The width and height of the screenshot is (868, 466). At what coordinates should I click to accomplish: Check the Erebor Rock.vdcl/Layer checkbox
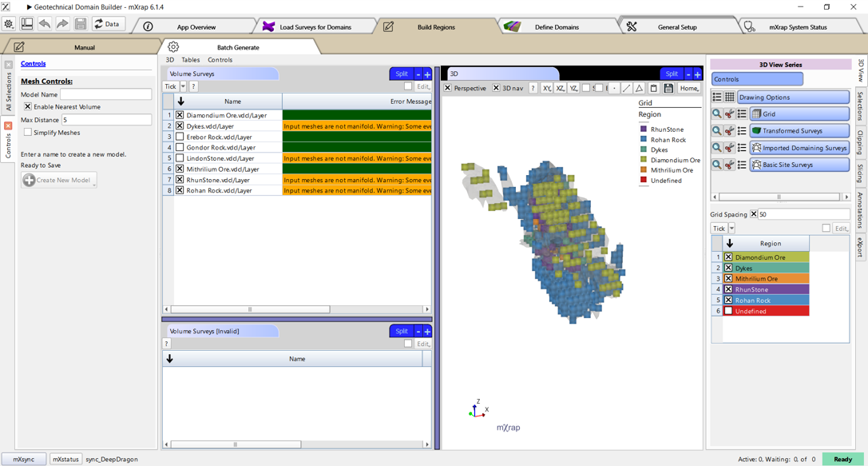point(180,137)
